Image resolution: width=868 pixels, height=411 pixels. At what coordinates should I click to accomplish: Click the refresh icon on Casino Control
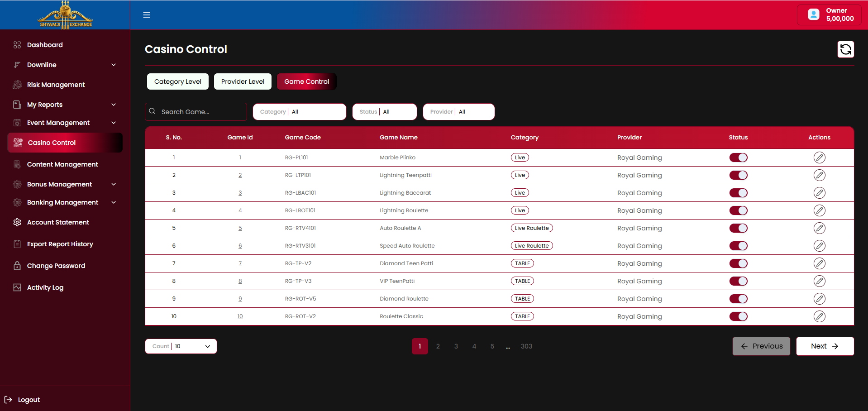[x=845, y=49]
